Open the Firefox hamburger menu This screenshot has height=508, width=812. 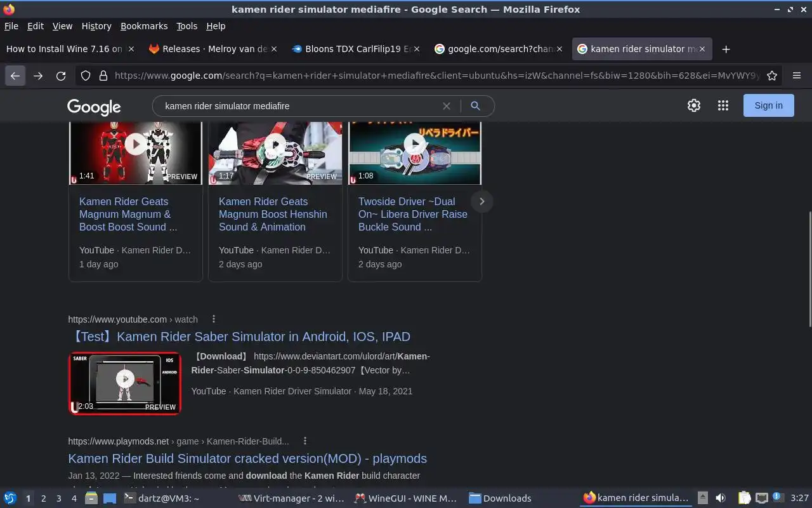pos(797,76)
